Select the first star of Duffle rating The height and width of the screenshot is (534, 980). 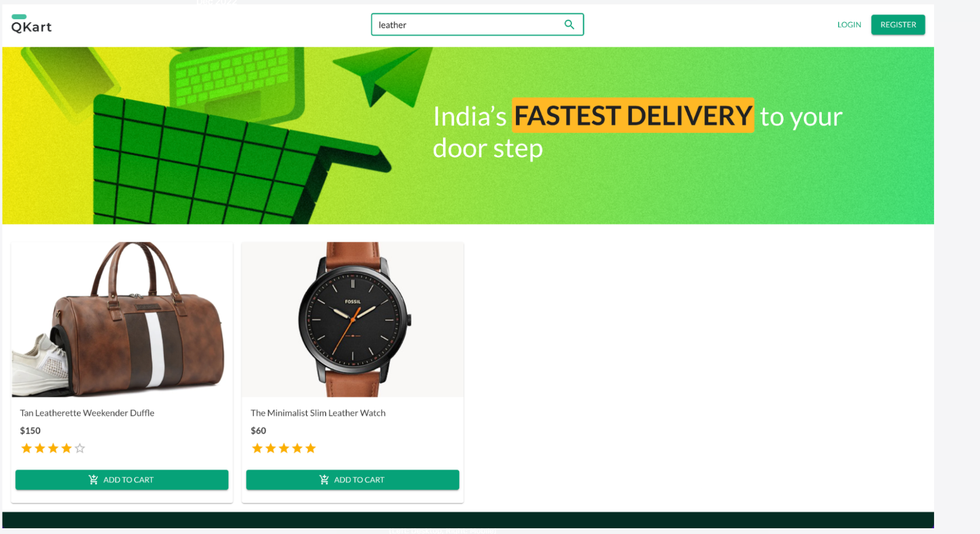26,449
